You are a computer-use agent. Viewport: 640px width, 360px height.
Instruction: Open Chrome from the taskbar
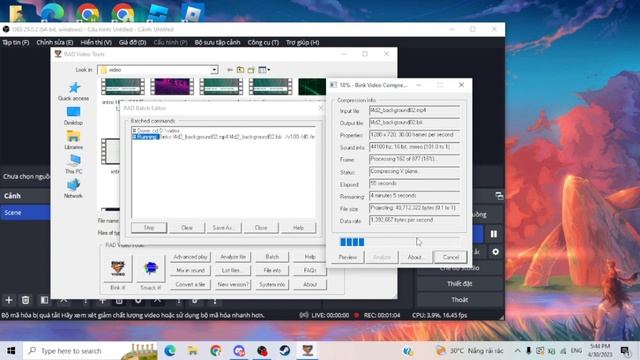pyautogui.click(x=216, y=351)
